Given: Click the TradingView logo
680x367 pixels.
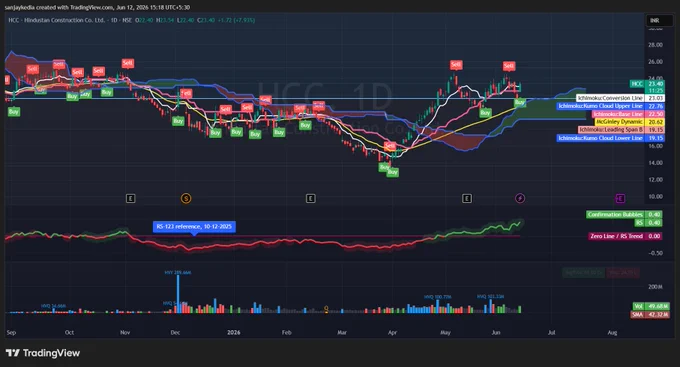Looking at the screenshot, I should click(x=43, y=353).
